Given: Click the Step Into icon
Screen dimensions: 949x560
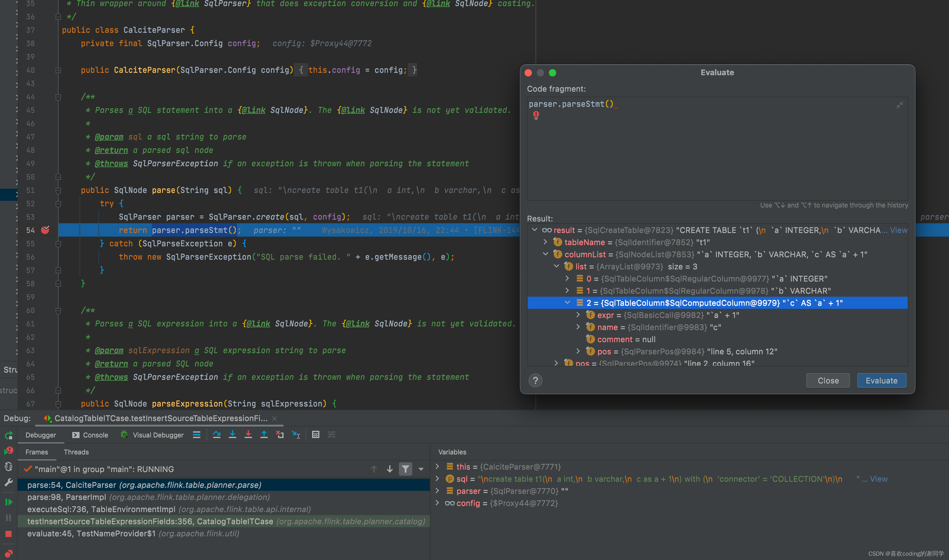Looking at the screenshot, I should pyautogui.click(x=232, y=435).
